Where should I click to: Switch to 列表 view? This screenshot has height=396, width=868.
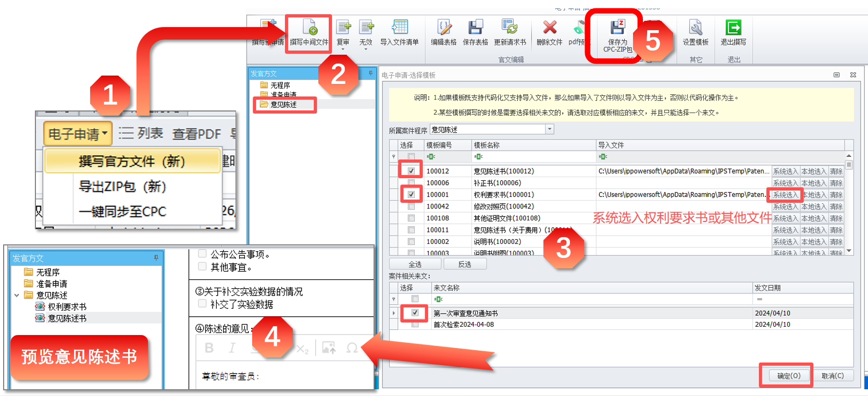141,133
